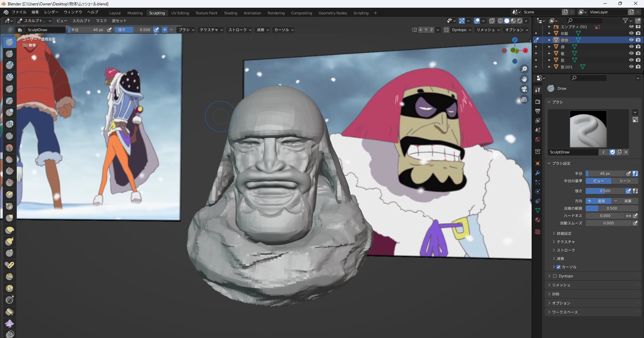
Task: Switch viewport to wireframe shading
Action: [x=500, y=21]
